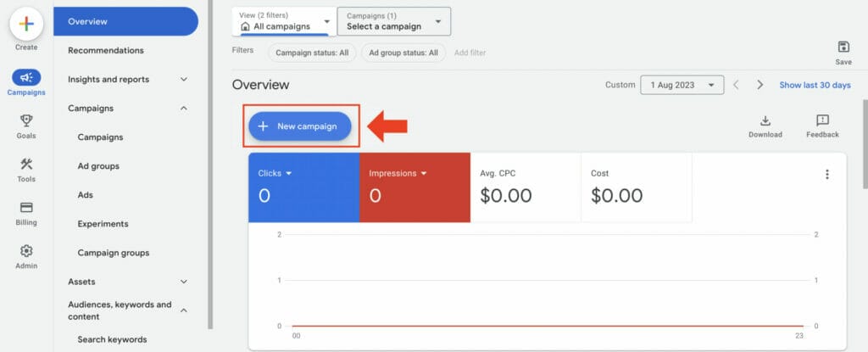Go to previous date range arrow
This screenshot has height=352, width=868.
736,85
